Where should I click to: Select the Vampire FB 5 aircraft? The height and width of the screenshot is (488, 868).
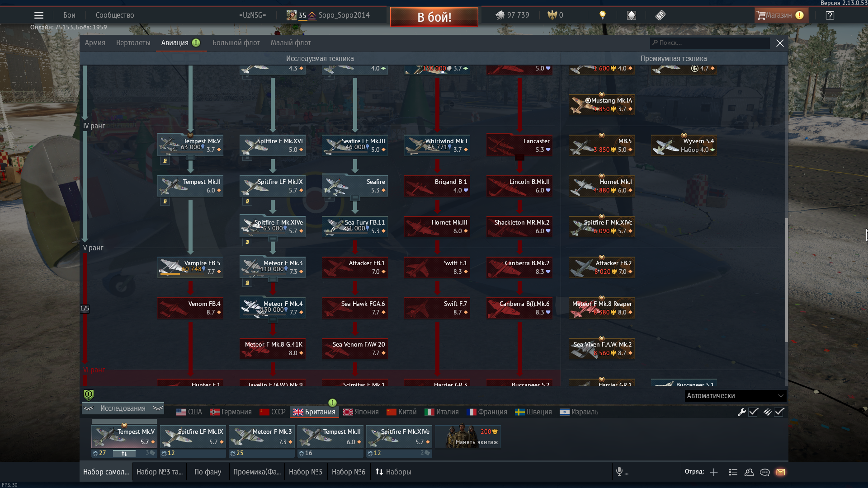(190, 267)
